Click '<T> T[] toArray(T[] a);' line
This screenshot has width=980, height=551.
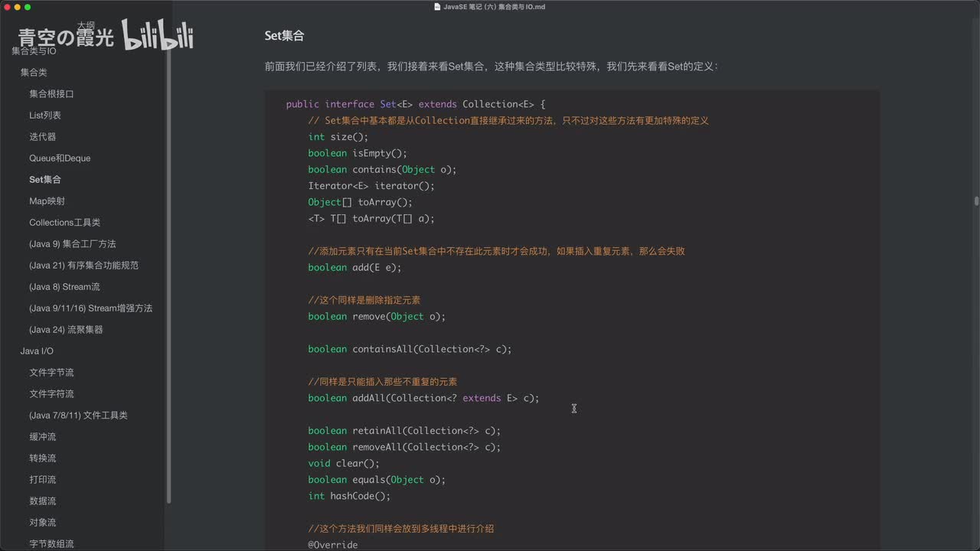click(x=371, y=218)
